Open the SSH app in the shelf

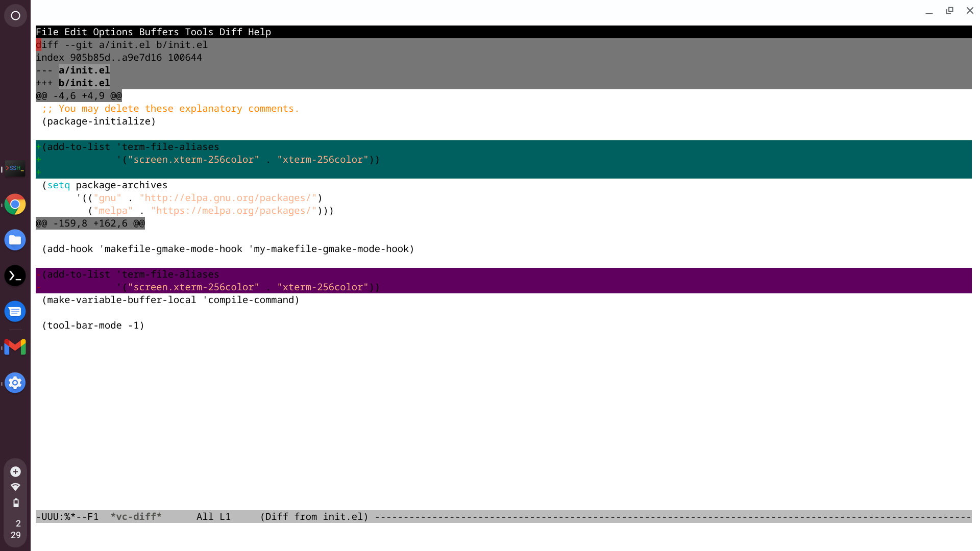(x=15, y=168)
